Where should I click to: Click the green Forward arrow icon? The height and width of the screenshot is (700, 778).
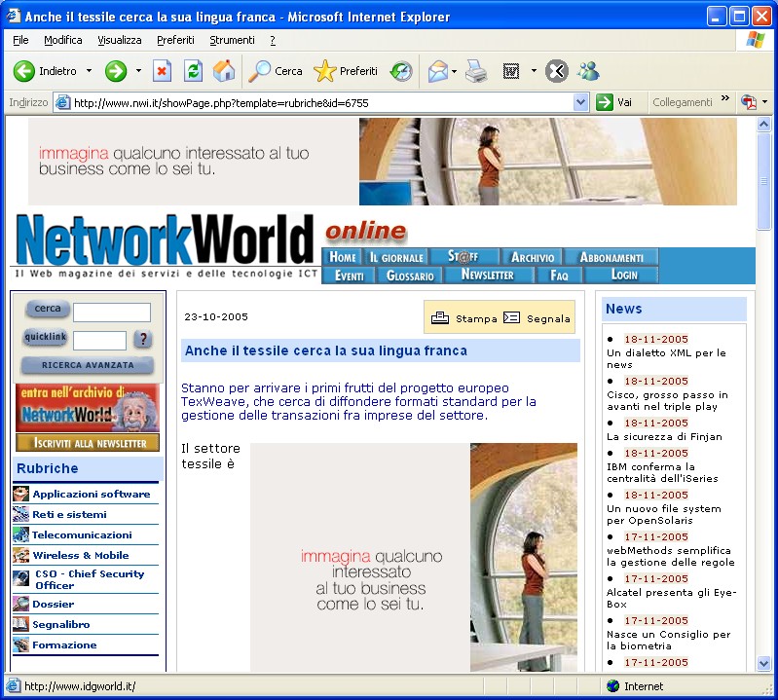[x=116, y=71]
